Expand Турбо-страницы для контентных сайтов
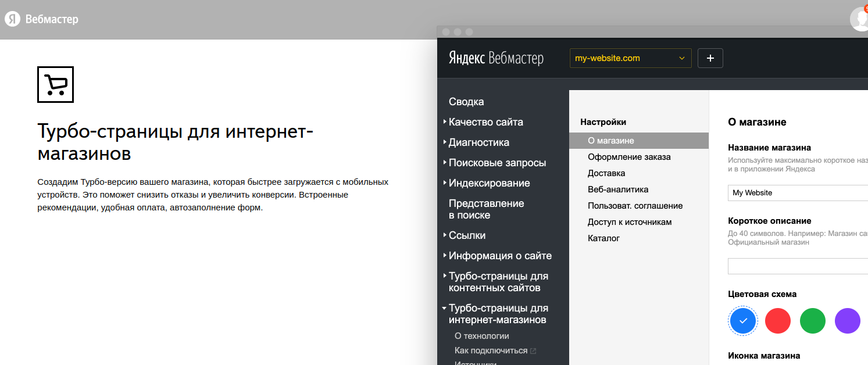Image resolution: width=868 pixels, height=365 pixels. pos(495,282)
